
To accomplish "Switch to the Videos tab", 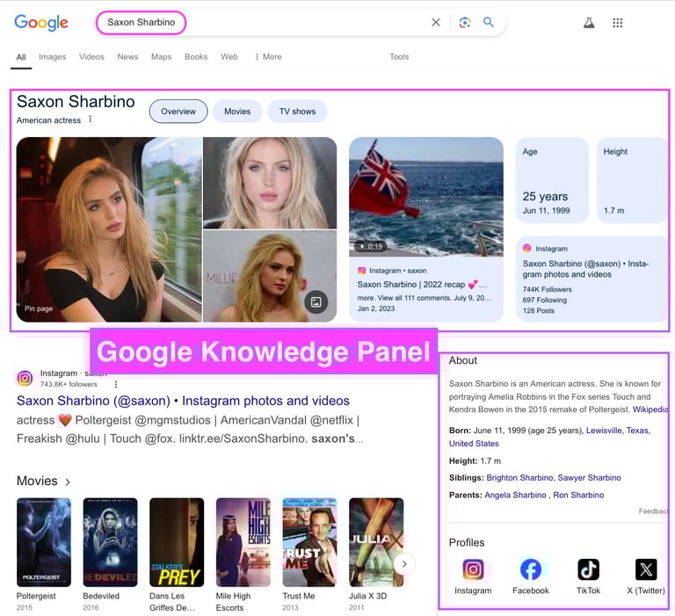I will [91, 57].
